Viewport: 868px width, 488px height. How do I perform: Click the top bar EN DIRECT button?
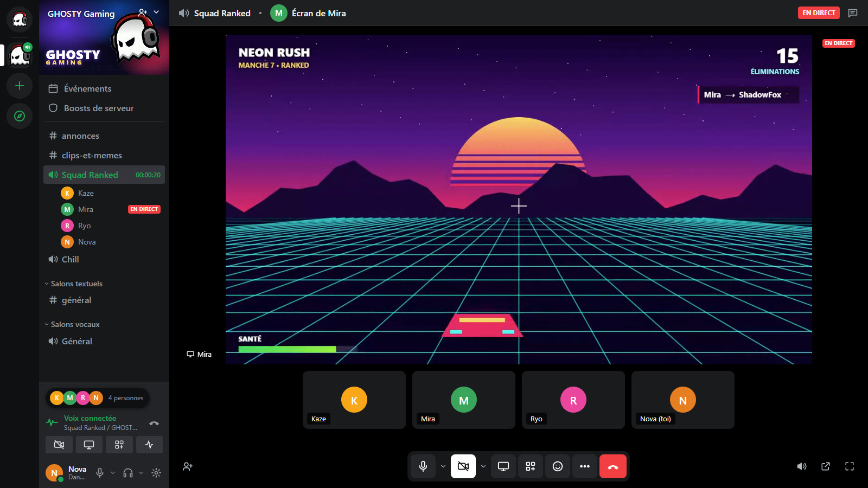coord(819,12)
